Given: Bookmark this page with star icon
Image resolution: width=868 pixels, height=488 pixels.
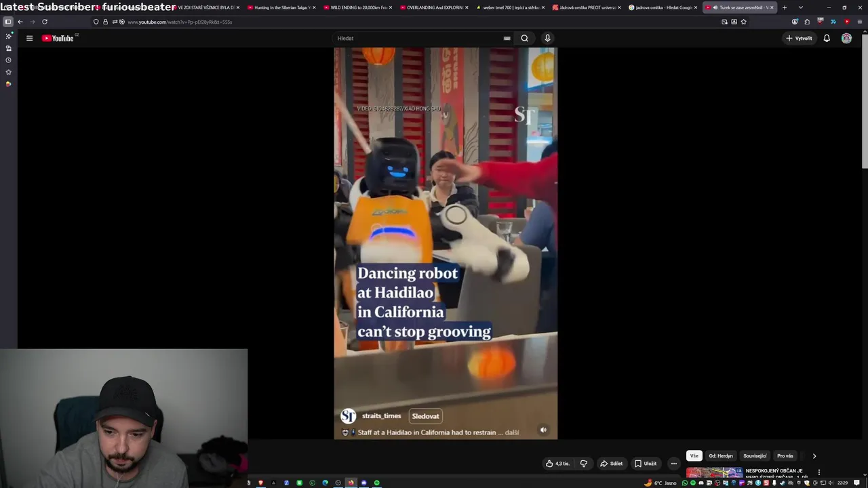Looking at the screenshot, I should point(743,22).
